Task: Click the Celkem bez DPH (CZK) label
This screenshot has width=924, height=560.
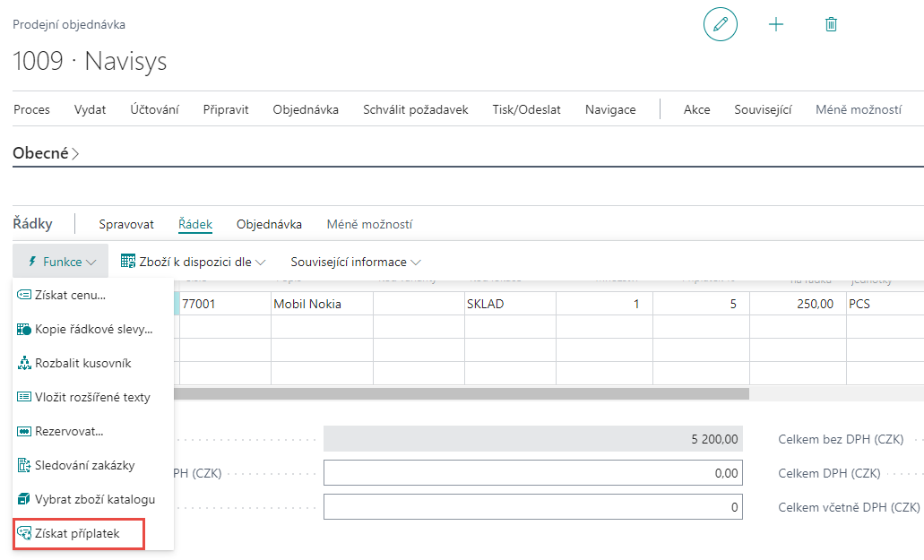Action: (841, 439)
